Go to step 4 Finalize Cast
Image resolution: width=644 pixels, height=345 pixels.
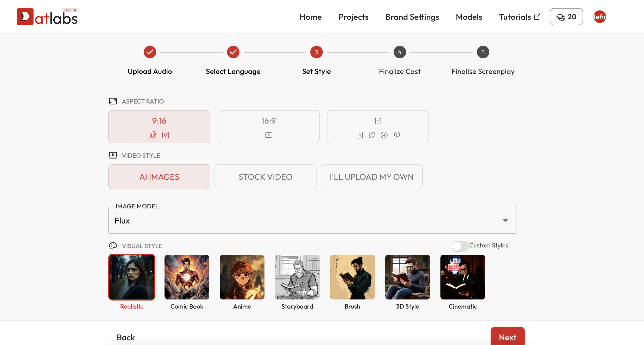(400, 52)
